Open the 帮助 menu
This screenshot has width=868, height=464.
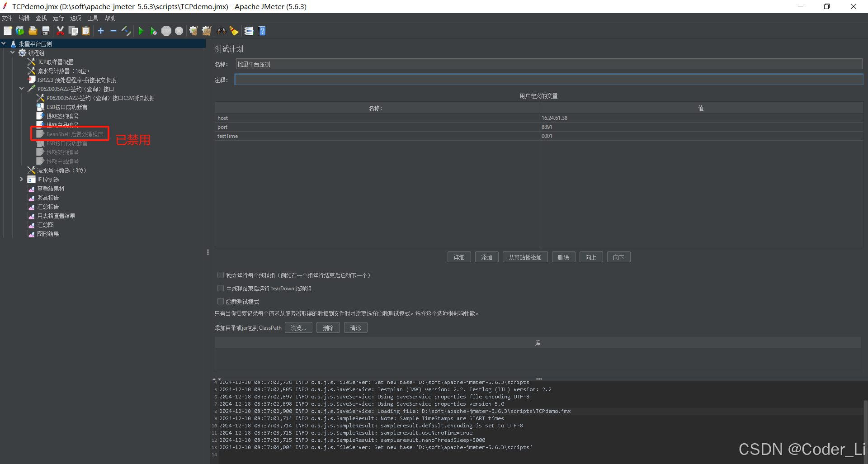click(x=110, y=18)
